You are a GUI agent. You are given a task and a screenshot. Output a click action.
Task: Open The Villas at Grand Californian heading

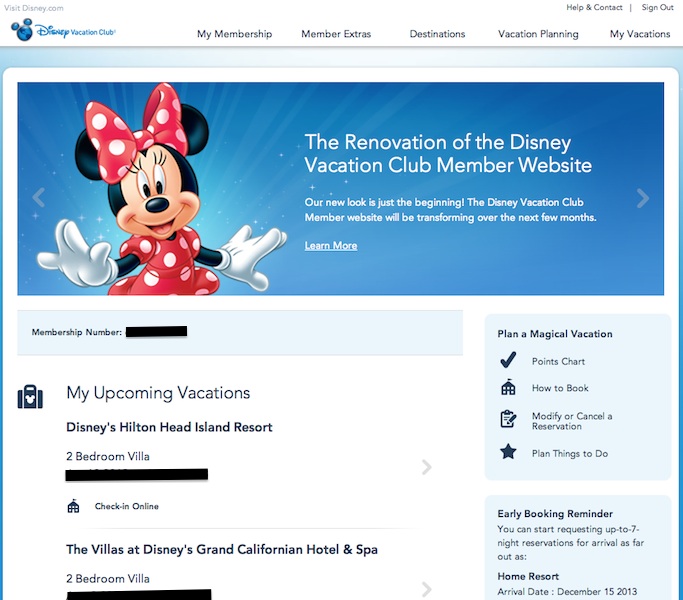[222, 549]
